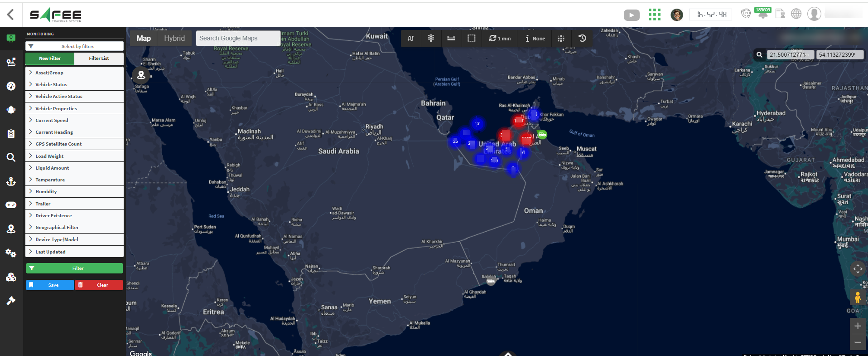This screenshot has height=356, width=868.
Task: Switch map view to Hybrid
Action: click(x=174, y=39)
